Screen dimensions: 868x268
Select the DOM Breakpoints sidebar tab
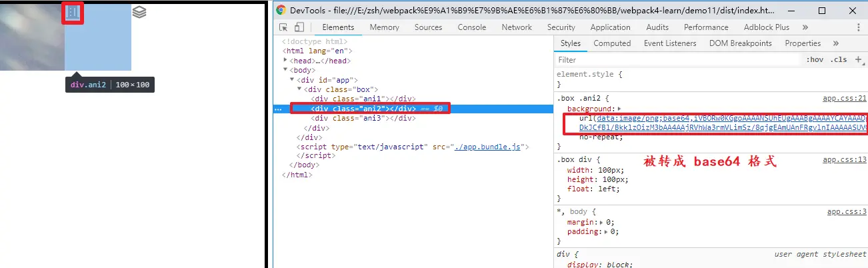tap(740, 43)
